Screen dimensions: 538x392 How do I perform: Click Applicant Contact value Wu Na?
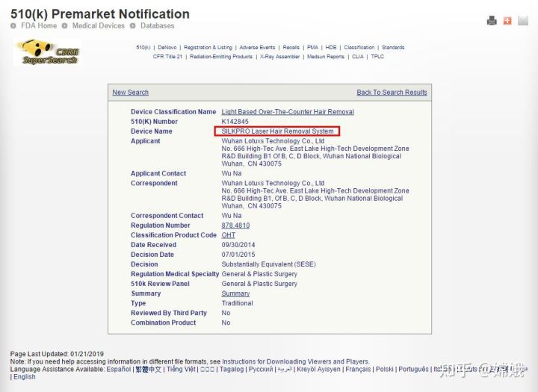(232, 173)
